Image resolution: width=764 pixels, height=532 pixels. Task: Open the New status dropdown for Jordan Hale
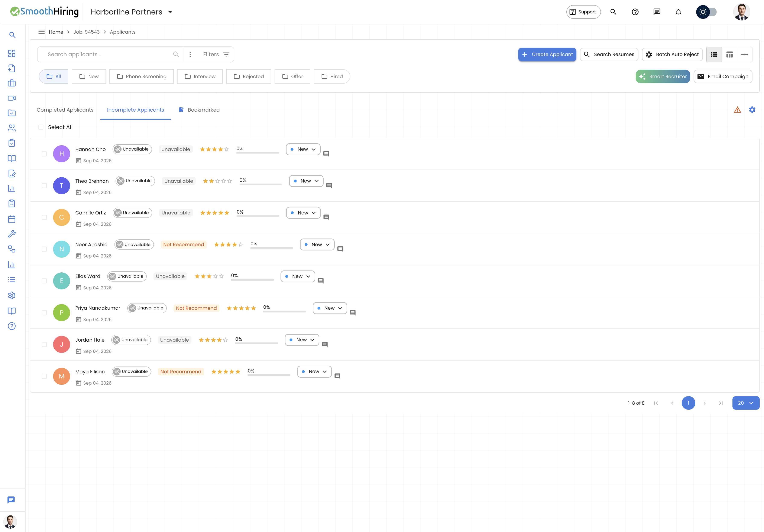[302, 340]
